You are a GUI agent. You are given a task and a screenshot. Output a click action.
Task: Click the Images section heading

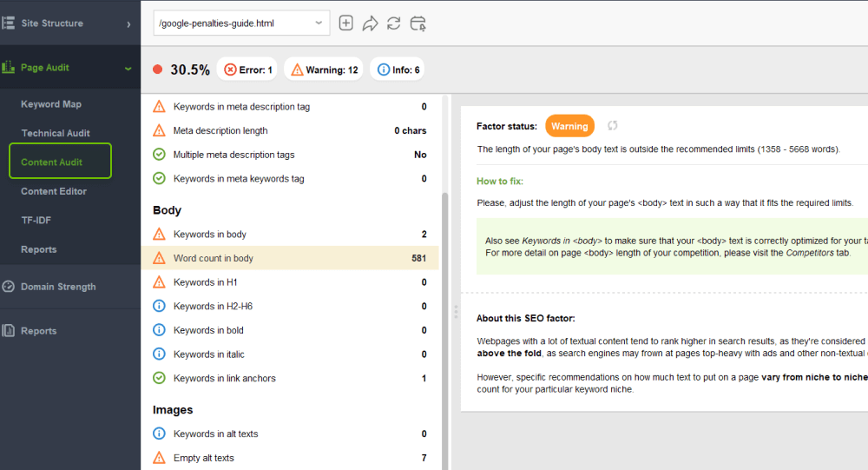click(173, 409)
